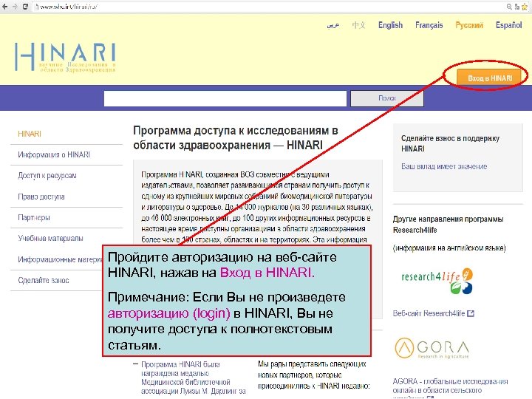Switch language to English
The width and height of the screenshot is (532, 399).
391,25
